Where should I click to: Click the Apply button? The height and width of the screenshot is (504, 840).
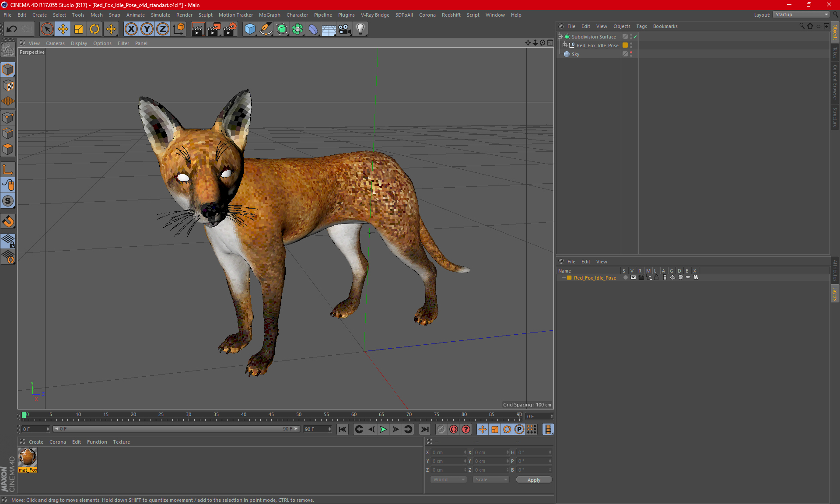tap(534, 480)
